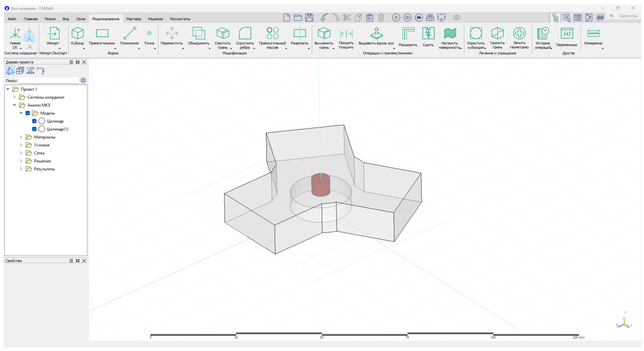Select the Результаты folder in project tree
The width and height of the screenshot is (644, 351).
point(44,169)
